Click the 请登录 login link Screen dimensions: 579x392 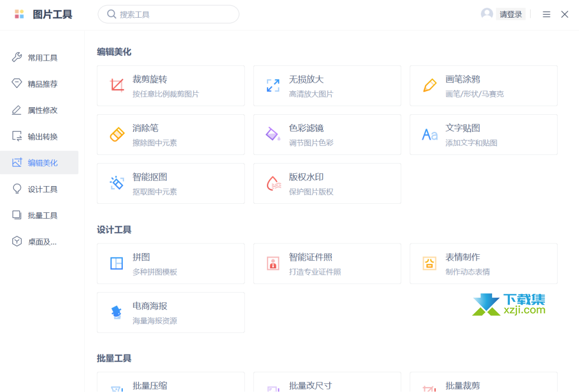[511, 14]
